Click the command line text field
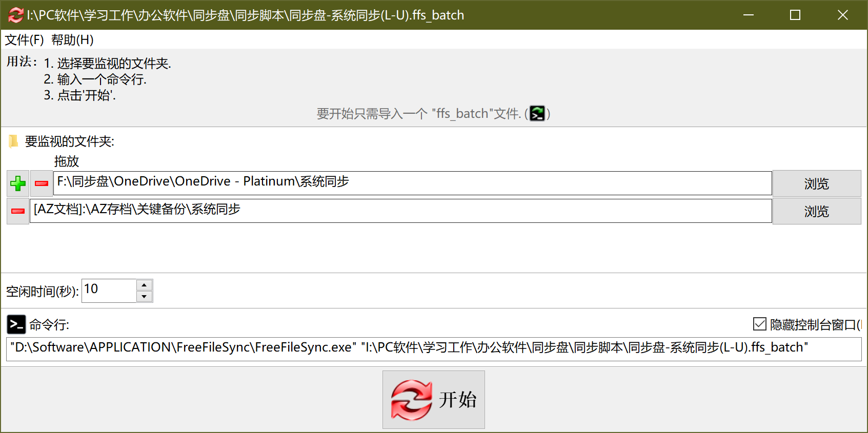 point(434,349)
